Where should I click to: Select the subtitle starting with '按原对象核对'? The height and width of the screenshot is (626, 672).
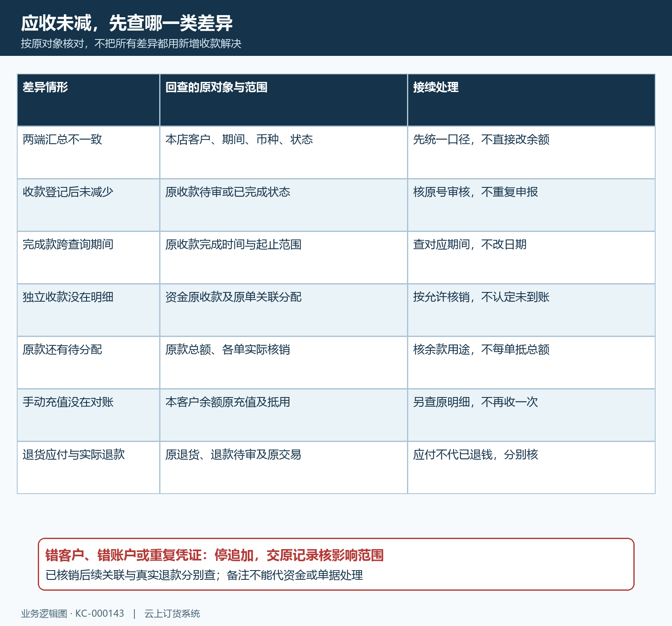tap(131, 44)
